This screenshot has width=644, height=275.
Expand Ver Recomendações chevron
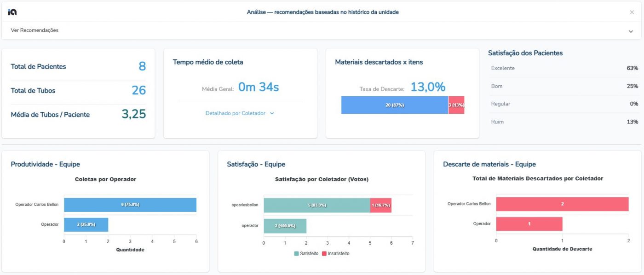pos(631,31)
